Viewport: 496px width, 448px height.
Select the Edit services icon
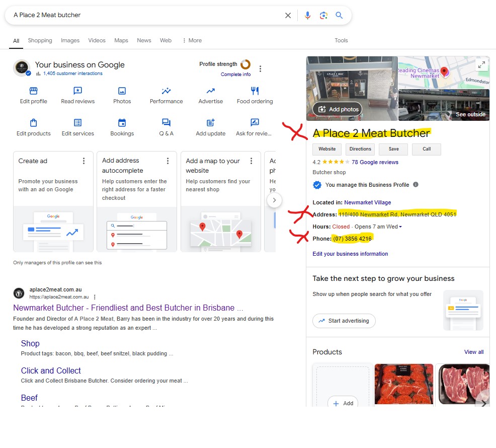[77, 123]
